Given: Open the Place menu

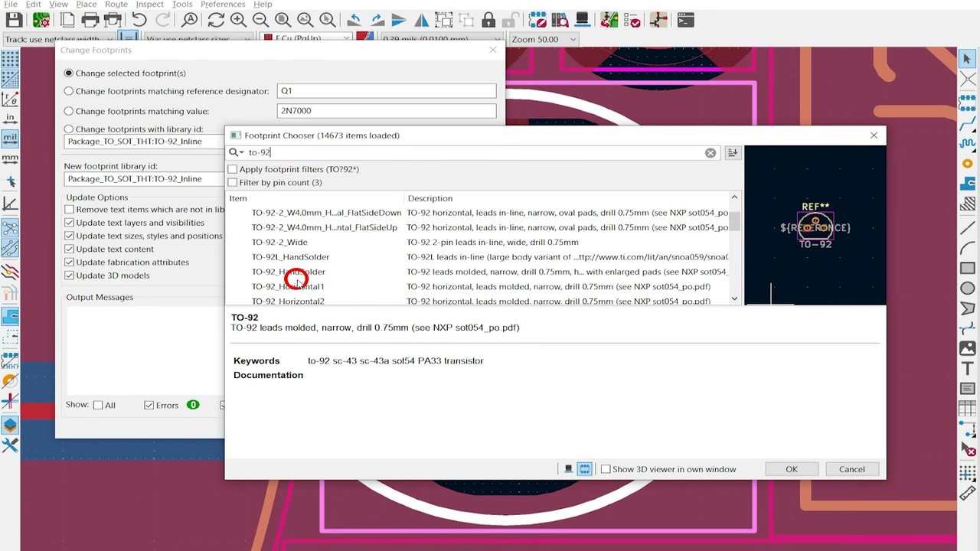Looking at the screenshot, I should (86, 5).
